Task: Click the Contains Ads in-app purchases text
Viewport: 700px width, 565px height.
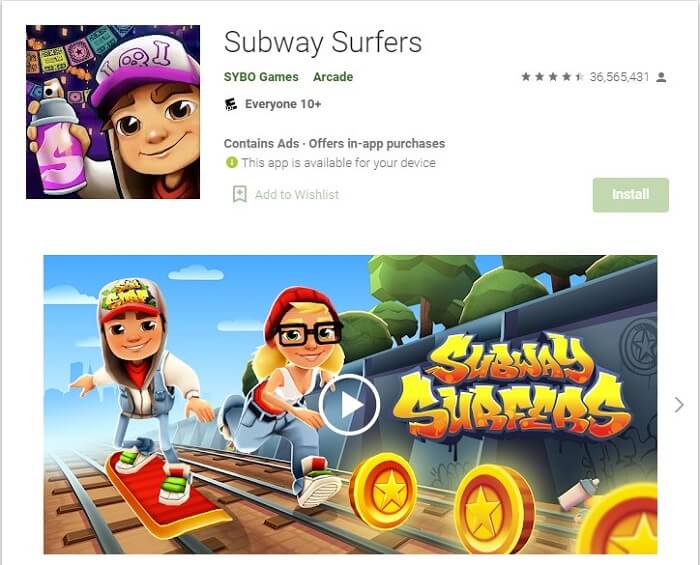Action: (x=334, y=143)
